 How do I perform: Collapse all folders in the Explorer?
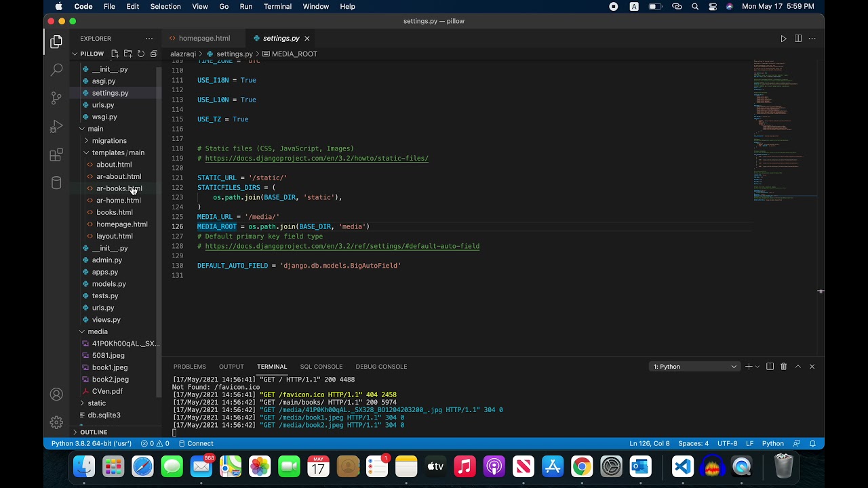pos(154,54)
